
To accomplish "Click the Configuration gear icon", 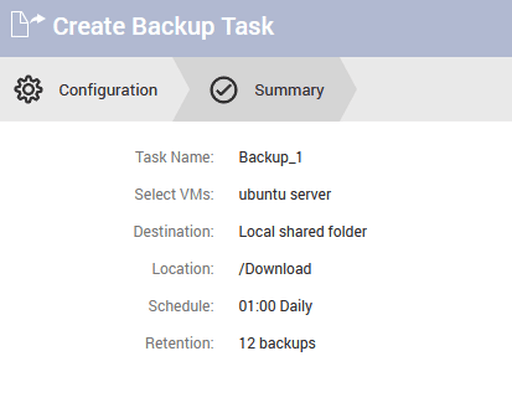I will [x=28, y=89].
